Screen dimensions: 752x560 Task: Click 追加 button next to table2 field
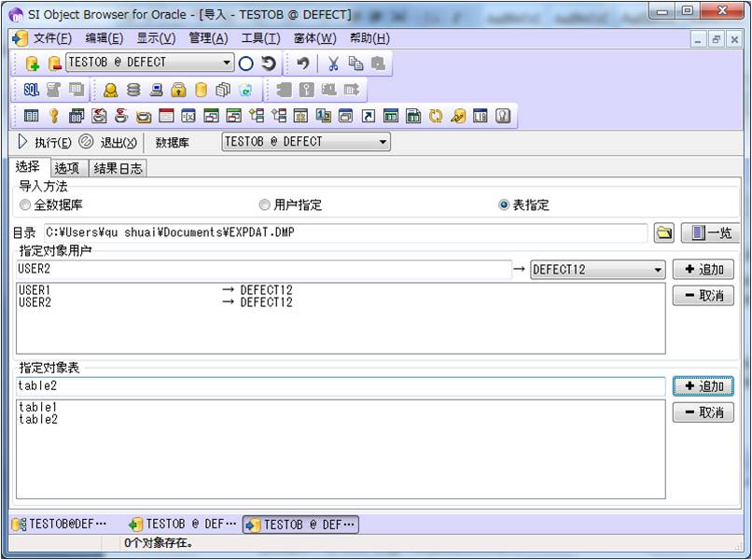click(x=703, y=385)
